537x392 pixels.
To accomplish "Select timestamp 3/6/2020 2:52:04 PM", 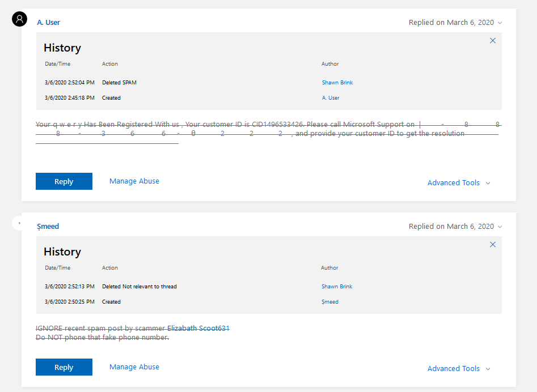I will coord(70,83).
